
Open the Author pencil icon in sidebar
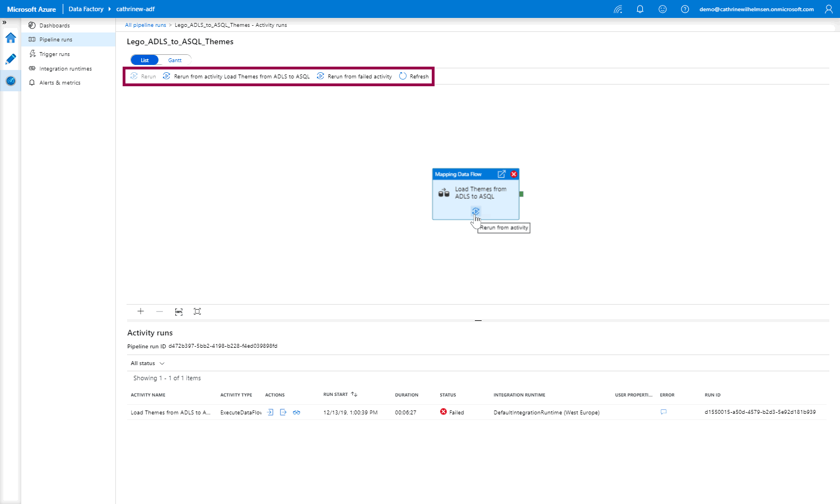(11, 59)
